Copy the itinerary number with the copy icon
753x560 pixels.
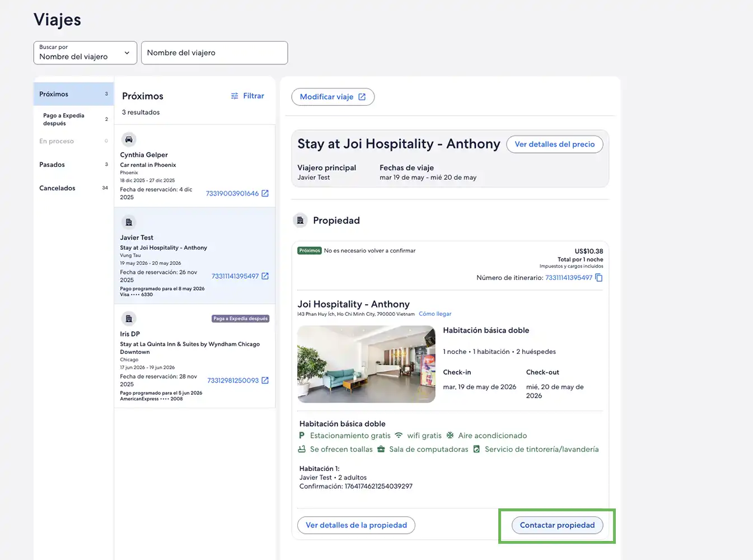(x=598, y=278)
